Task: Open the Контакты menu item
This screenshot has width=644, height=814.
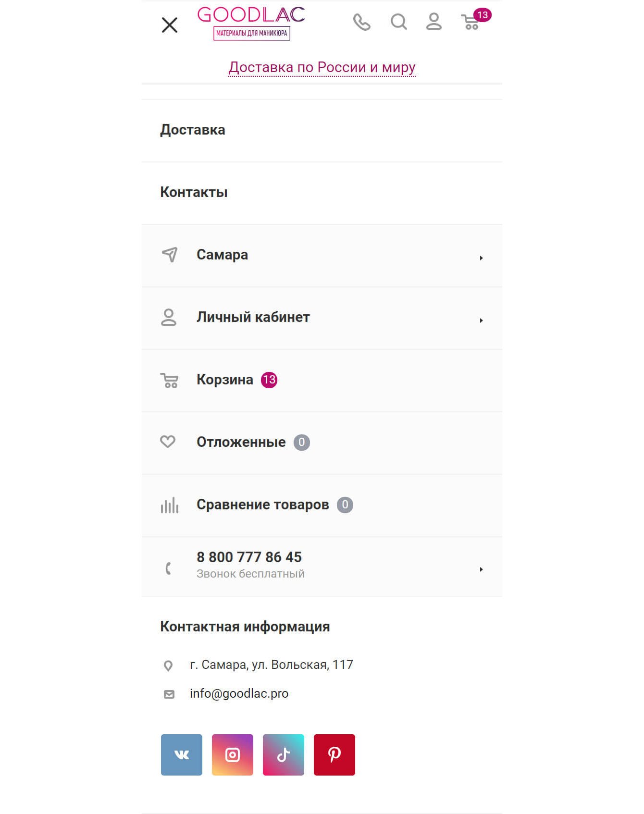Action: coord(194,192)
